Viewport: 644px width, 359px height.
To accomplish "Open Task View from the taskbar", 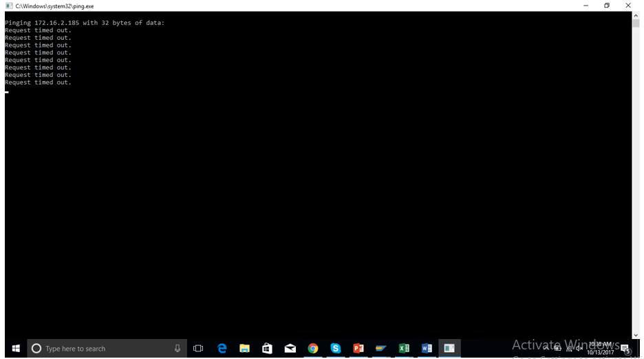I will click(x=198, y=348).
